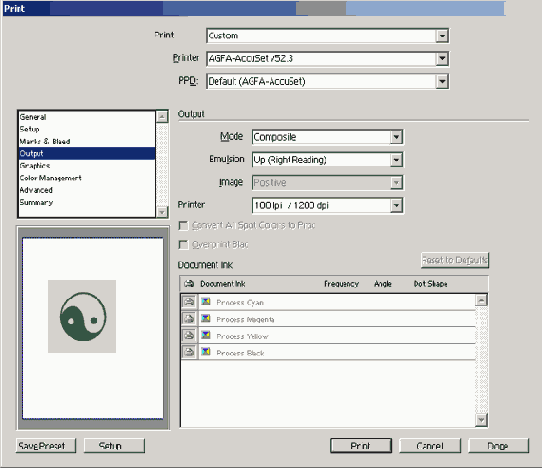Toggle printer icon for Process Magenta ink
The height and width of the screenshot is (468, 542).
pos(189,318)
